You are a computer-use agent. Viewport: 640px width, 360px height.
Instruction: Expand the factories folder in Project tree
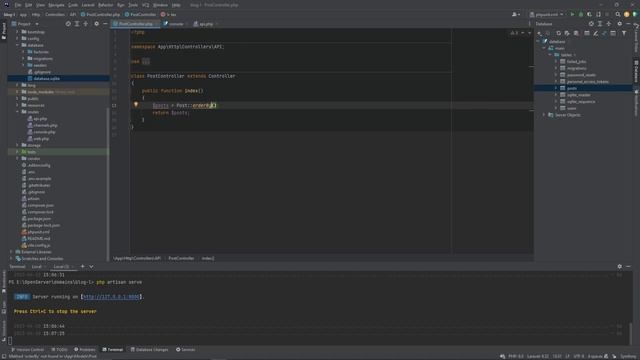pyautogui.click(x=24, y=52)
